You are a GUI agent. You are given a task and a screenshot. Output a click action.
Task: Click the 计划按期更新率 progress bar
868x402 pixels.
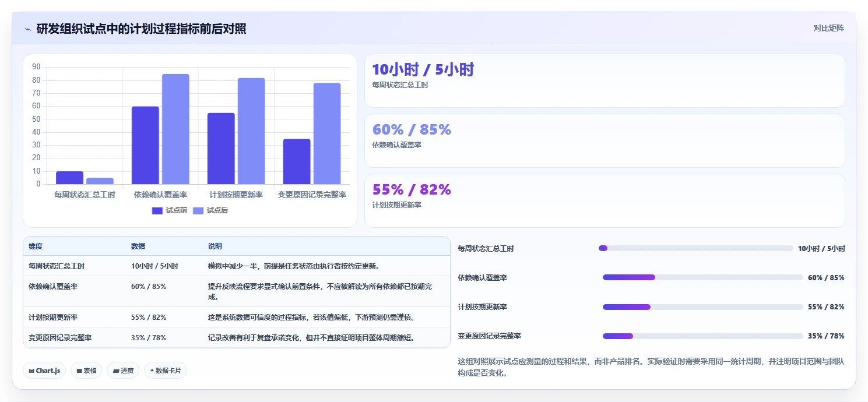tap(703, 306)
